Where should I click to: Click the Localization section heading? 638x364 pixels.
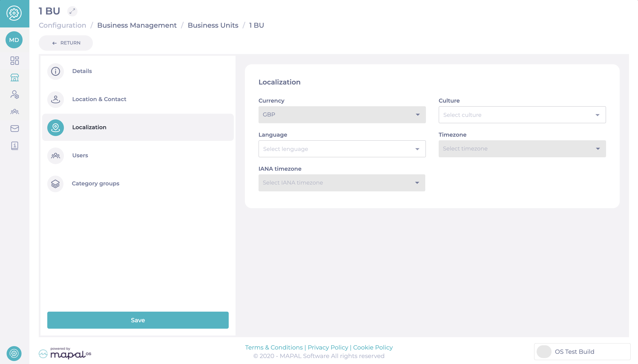tap(279, 82)
